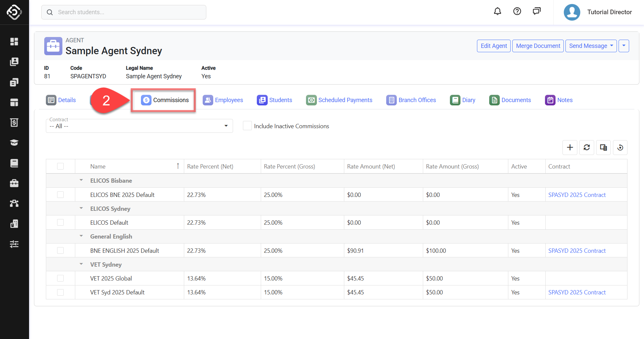Open the settings sliders sidebar icon

click(14, 244)
